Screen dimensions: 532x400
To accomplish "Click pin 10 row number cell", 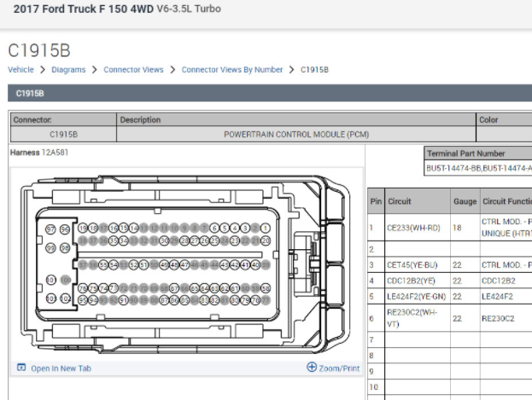I will (376, 386).
